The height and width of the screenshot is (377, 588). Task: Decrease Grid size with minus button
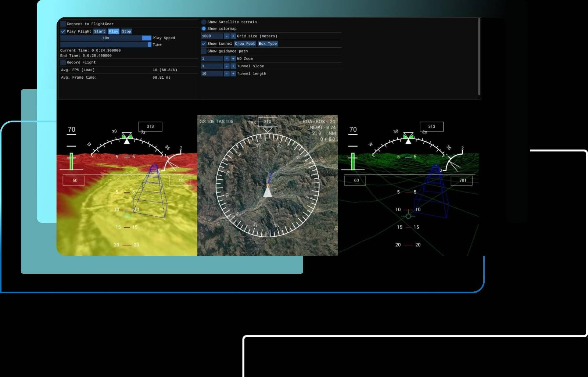227,36
